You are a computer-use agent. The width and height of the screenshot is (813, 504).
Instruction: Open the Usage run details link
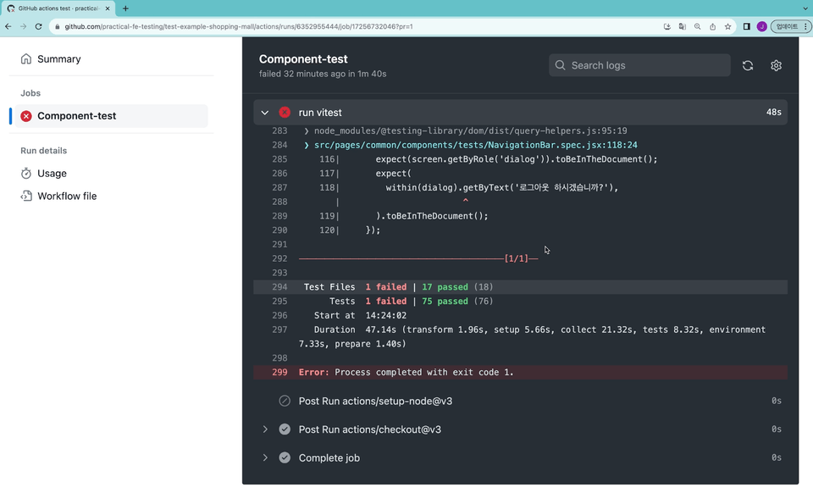(x=52, y=174)
